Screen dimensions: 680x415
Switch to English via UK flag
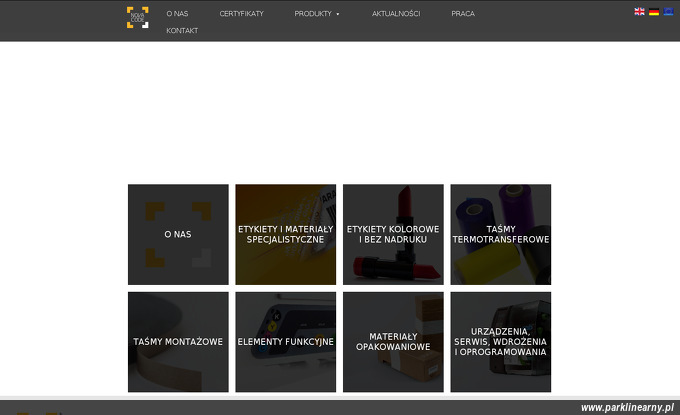click(x=639, y=12)
